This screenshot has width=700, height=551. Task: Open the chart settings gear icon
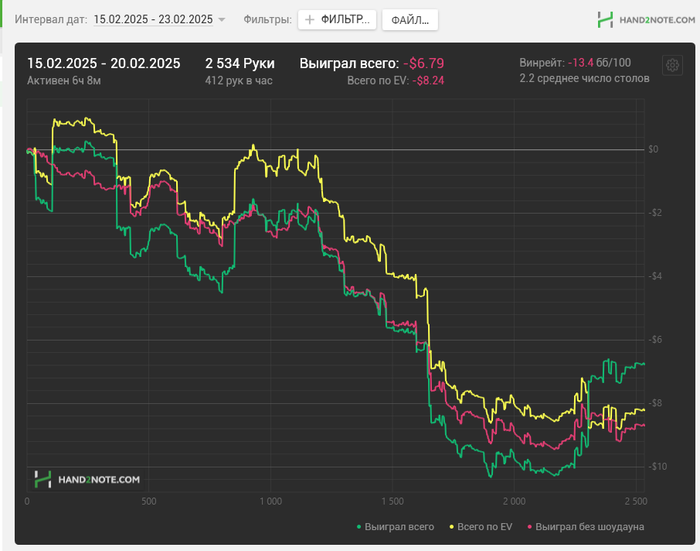(x=672, y=66)
